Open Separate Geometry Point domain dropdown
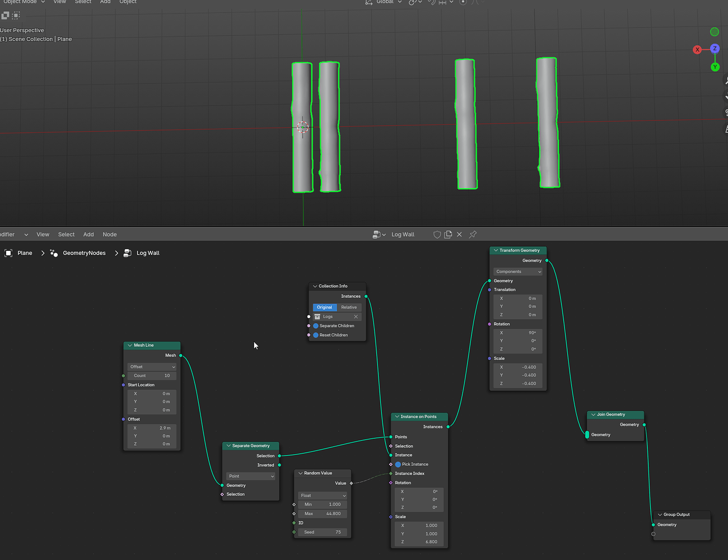This screenshot has width=728, height=560. pos(251,476)
